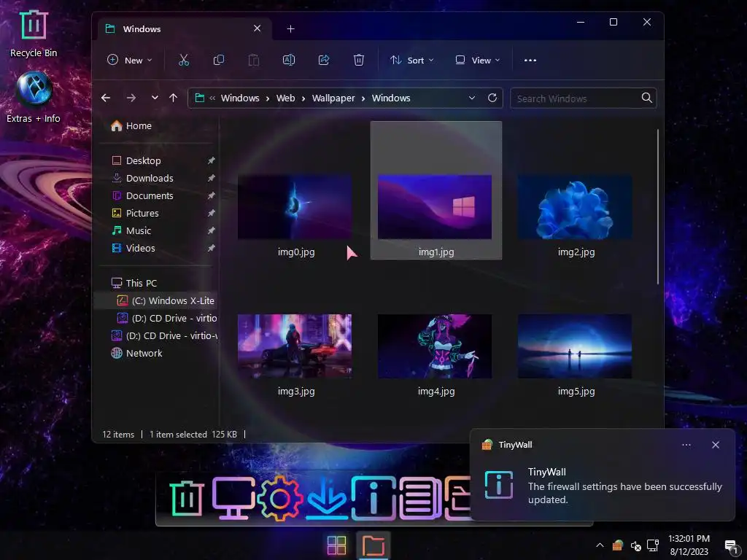The height and width of the screenshot is (560, 747).
Task: Expand recent locations dropdown arrow
Action: click(155, 98)
